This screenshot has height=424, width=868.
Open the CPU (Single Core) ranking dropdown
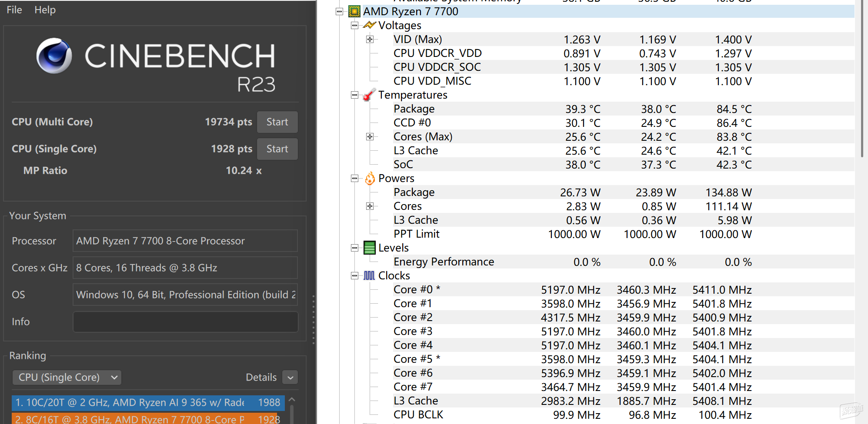point(67,377)
